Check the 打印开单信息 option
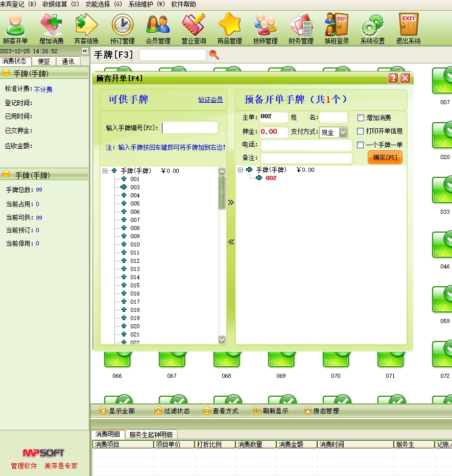Image resolution: width=452 pixels, height=476 pixels. pos(361,131)
